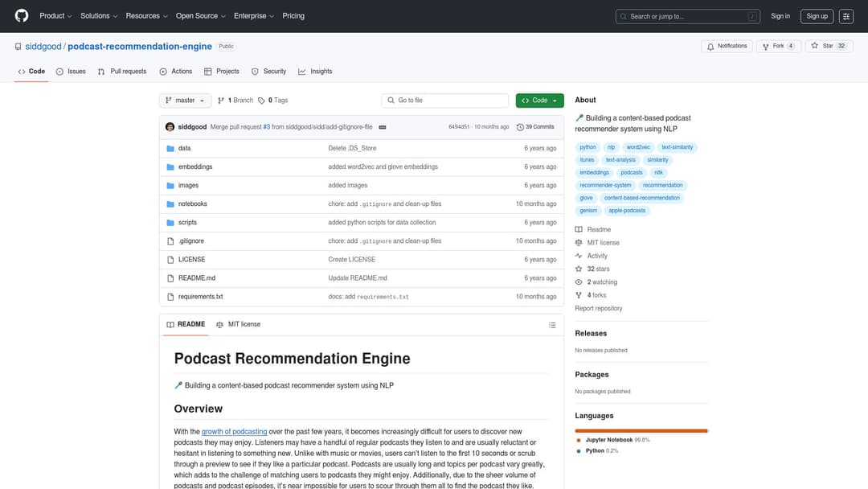This screenshot has width=868, height=489.
Task: Open the 39 Commits history
Action: click(535, 127)
